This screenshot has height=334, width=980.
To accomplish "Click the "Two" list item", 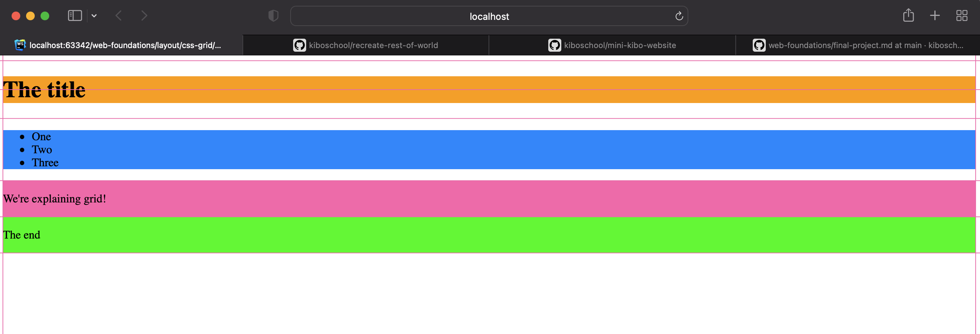I will 42,150.
